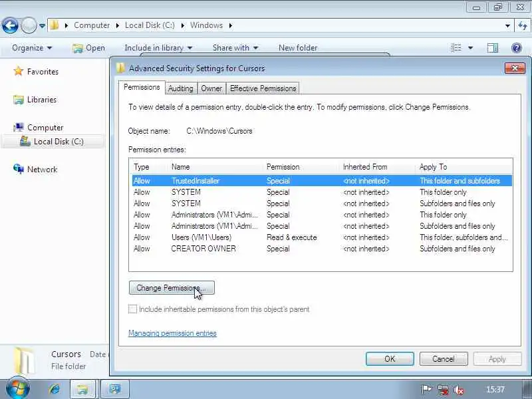Click the Apply To column header
The image size is (532, 399).
[434, 167]
